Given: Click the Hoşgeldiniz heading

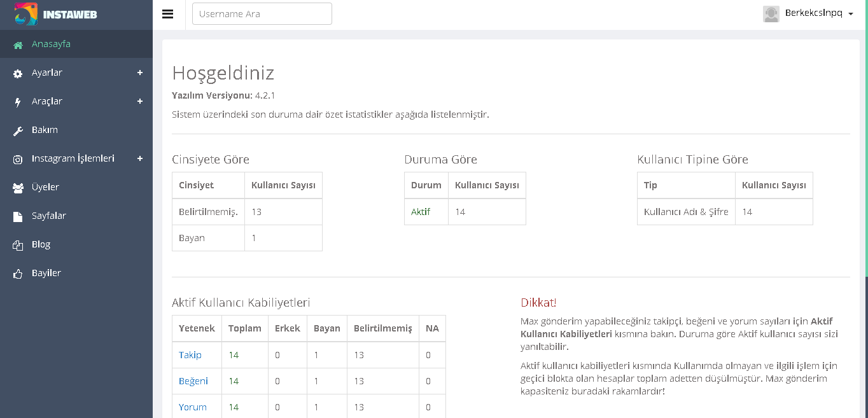Looking at the screenshot, I should [x=223, y=73].
